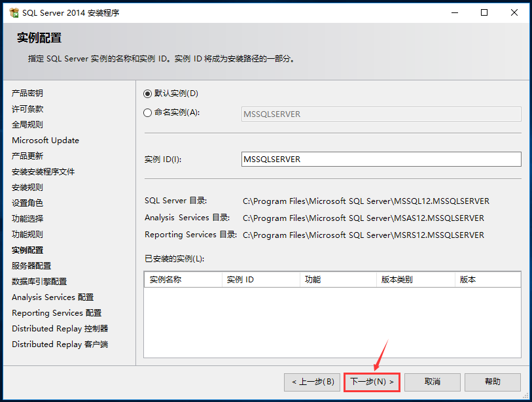This screenshot has width=532, height=402.
Task: Click the 上一步(B) button
Action: pos(312,382)
